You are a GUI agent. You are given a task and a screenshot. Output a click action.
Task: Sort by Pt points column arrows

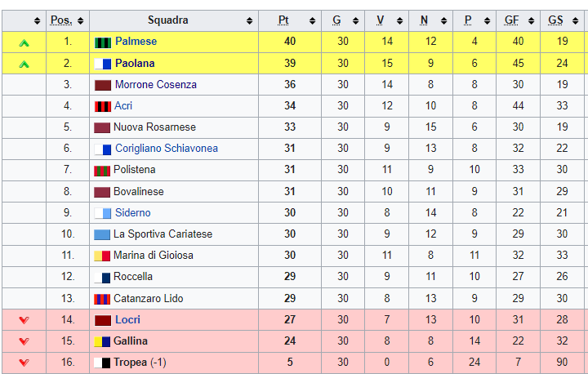[x=312, y=21]
